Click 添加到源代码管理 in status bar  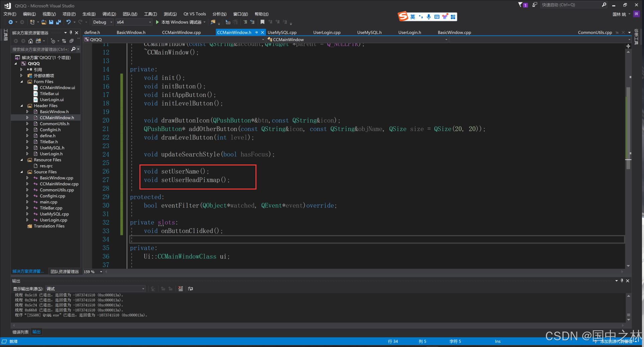(x=616, y=341)
